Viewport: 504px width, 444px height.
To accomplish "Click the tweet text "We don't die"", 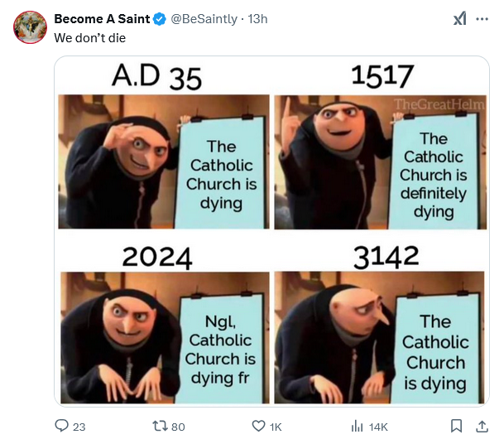I will coord(90,37).
